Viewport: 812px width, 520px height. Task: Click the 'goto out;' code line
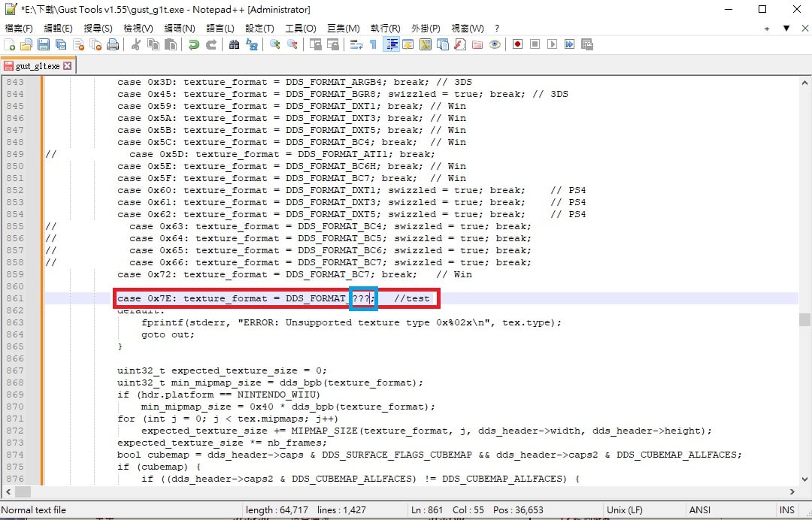pos(168,334)
